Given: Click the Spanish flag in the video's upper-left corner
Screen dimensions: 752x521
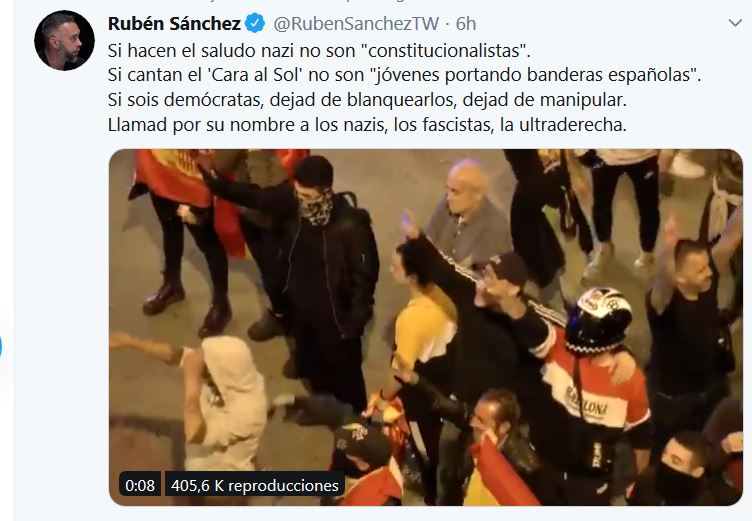Looking at the screenshot, I should pyautogui.click(x=174, y=178).
